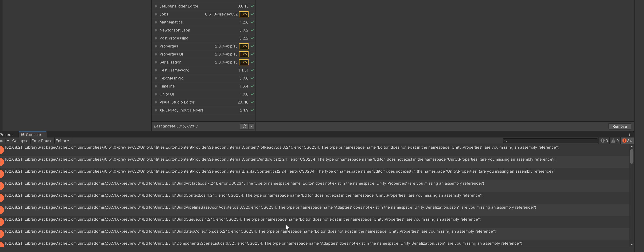Viewport: 644px width, 252px height.
Task: Open Console panel three-dot options menu
Action: [x=629, y=134]
